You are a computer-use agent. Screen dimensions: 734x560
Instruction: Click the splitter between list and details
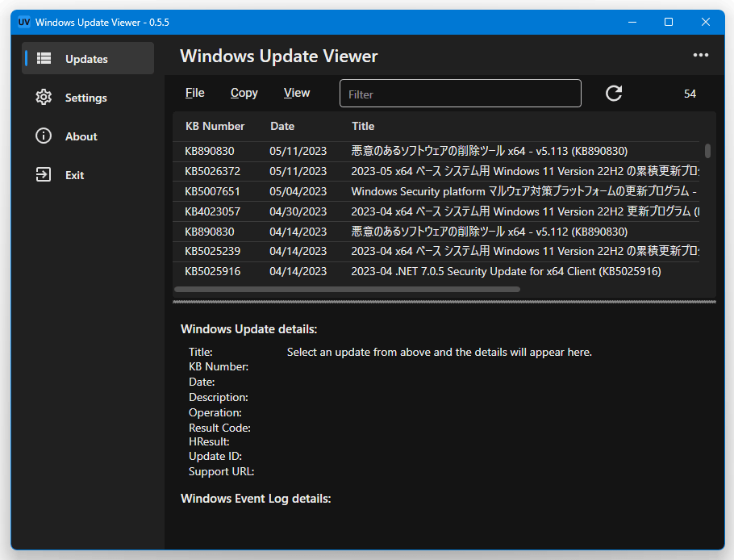444,302
